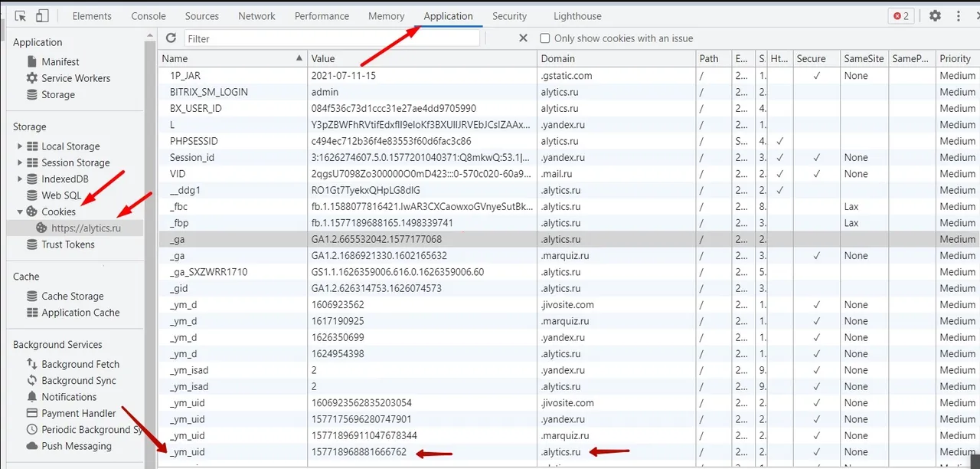Expand the IndexedDB tree node
This screenshot has width=980, height=469.
pos(20,179)
